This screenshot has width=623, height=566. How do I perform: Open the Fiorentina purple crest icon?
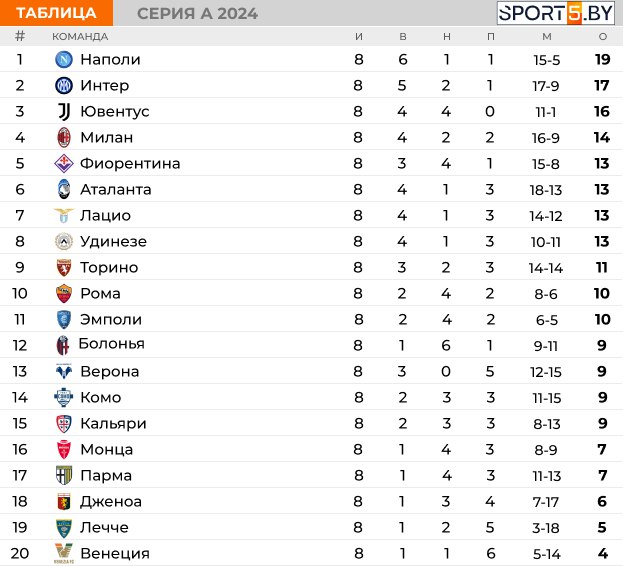64,163
